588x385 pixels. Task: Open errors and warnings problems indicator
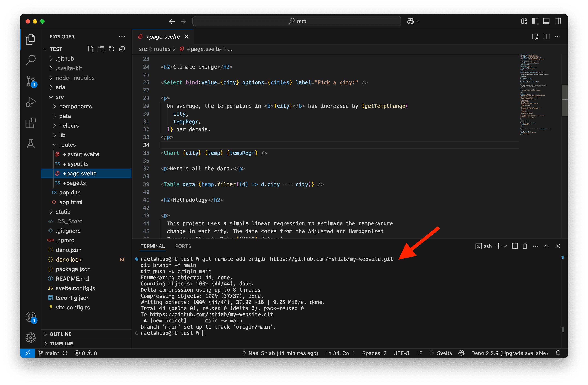tap(86, 353)
